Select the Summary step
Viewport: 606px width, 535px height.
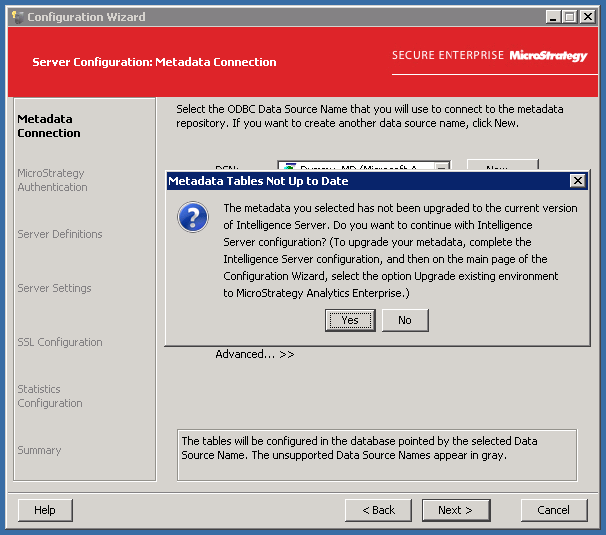click(39, 450)
